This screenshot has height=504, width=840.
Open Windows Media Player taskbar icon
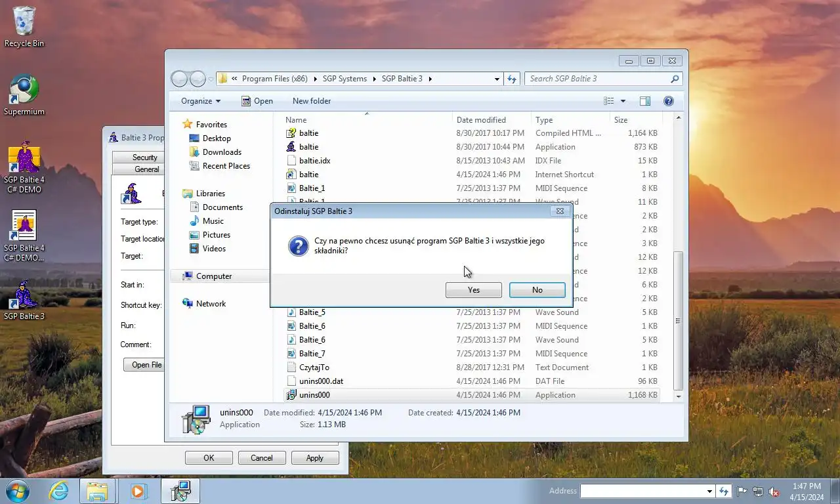click(138, 491)
